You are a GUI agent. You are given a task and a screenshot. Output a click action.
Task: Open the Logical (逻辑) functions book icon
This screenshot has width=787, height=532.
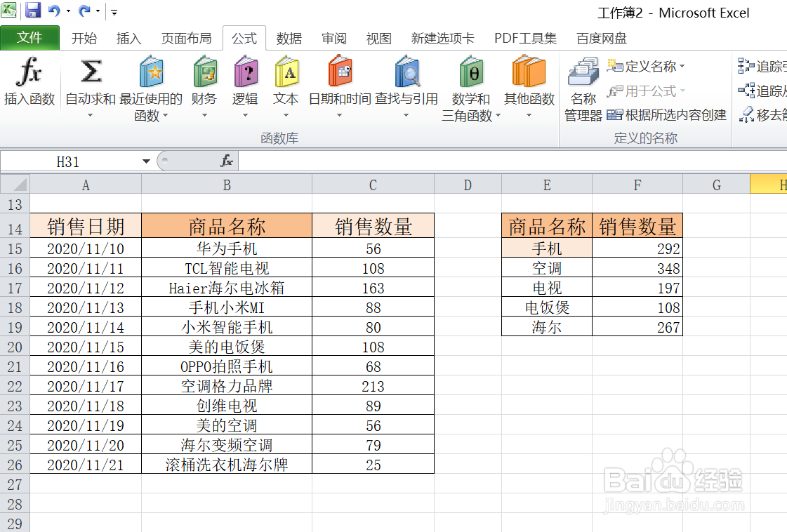coord(246,72)
